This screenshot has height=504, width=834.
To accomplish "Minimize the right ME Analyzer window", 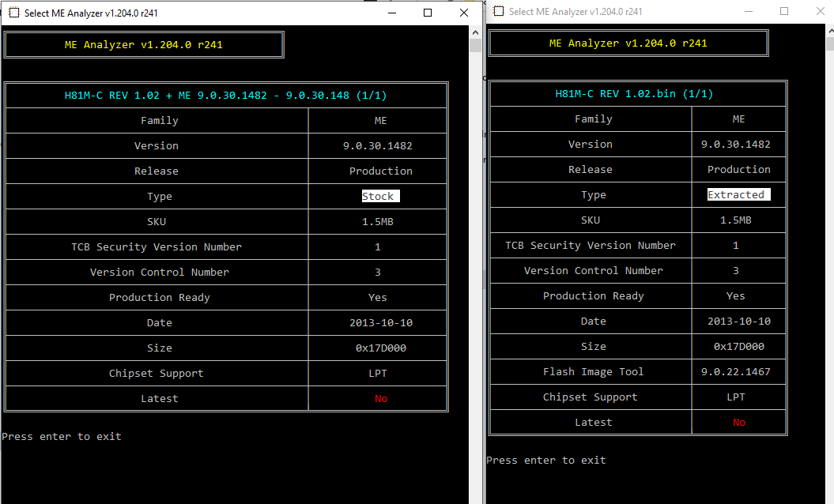I will (749, 11).
